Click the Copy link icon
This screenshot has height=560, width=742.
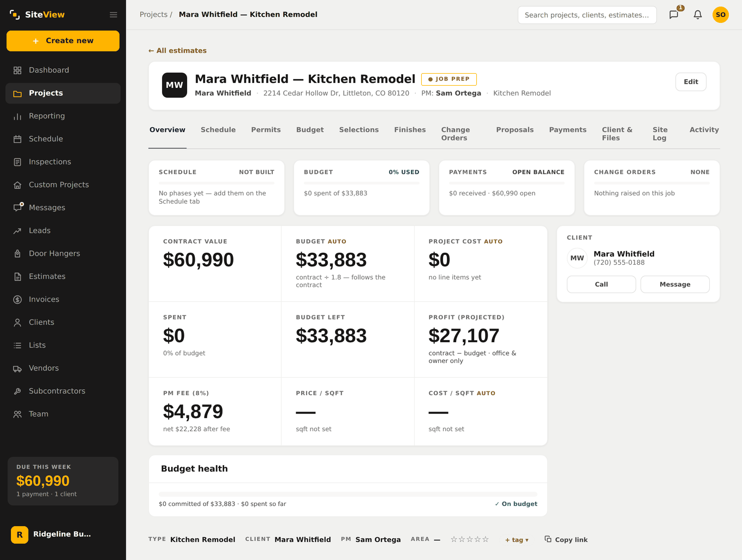click(x=548, y=539)
